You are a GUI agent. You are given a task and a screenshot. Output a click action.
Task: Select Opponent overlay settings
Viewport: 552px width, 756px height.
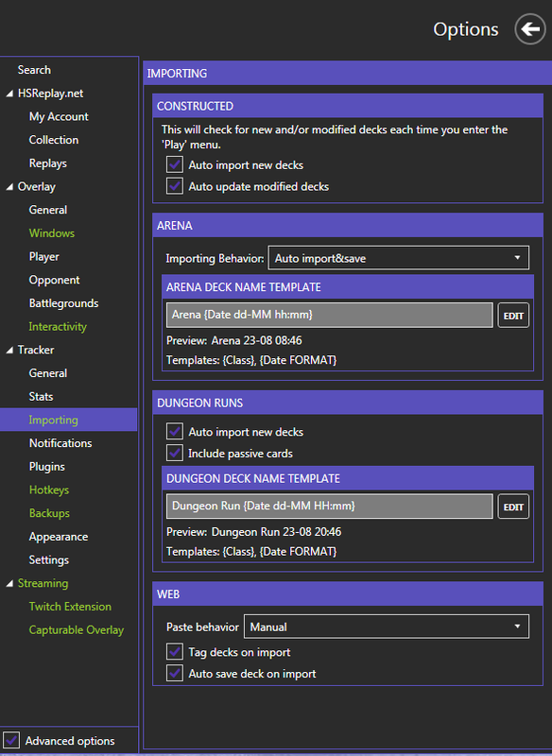click(x=54, y=280)
